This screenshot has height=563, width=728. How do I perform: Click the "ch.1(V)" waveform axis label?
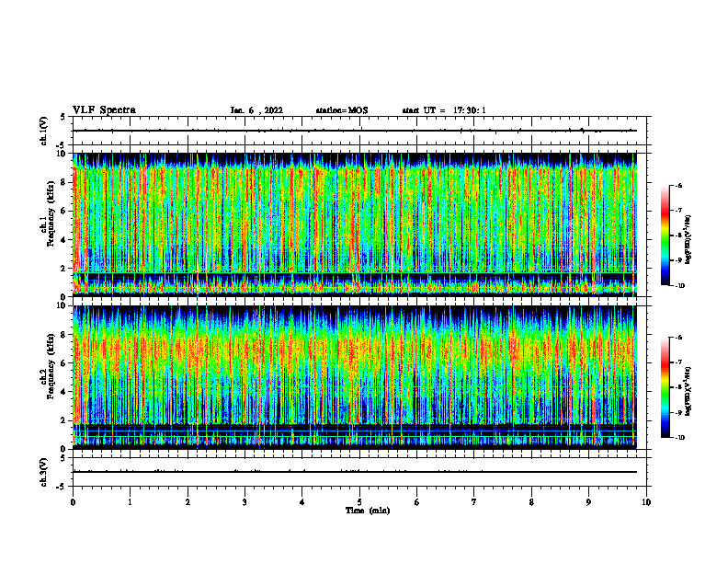(x=43, y=131)
